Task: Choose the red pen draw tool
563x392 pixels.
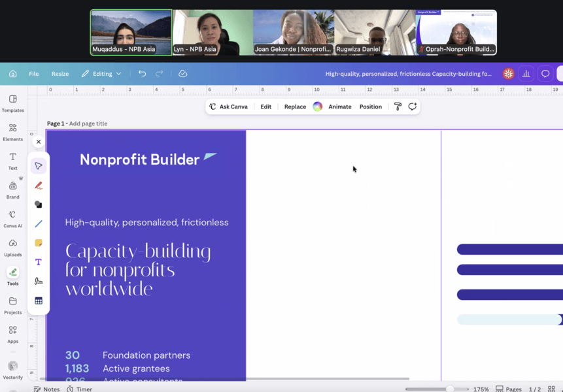Action: click(x=39, y=186)
